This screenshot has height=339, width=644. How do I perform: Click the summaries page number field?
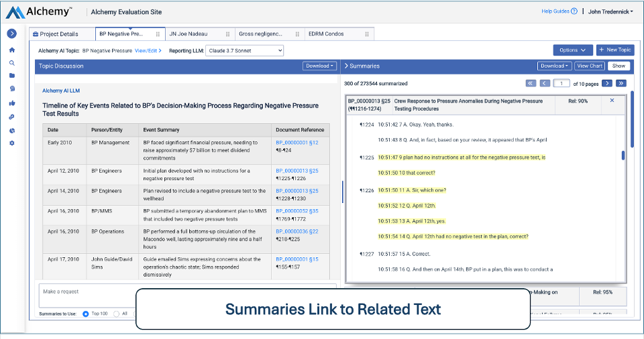coord(561,83)
